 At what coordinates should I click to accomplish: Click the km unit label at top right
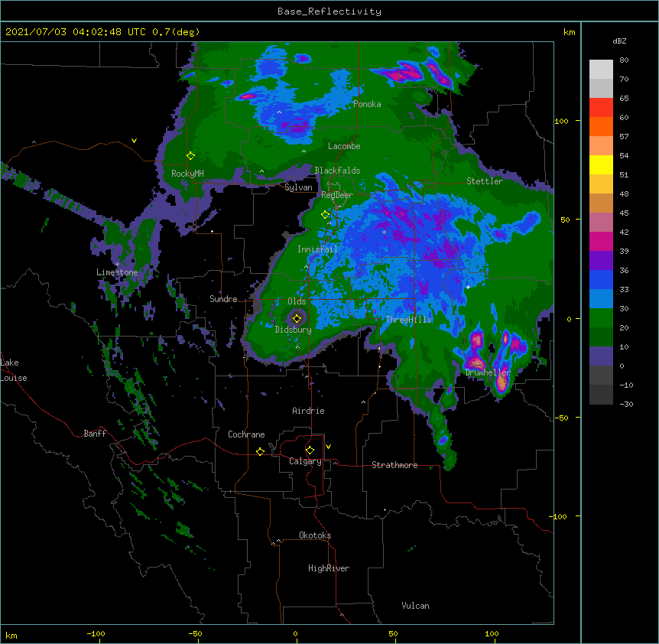[x=569, y=32]
